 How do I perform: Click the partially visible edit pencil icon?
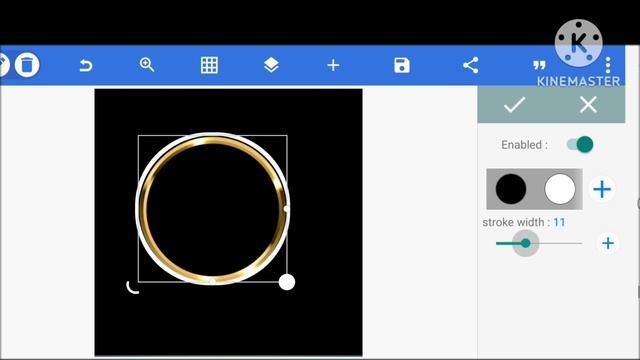point(3,65)
